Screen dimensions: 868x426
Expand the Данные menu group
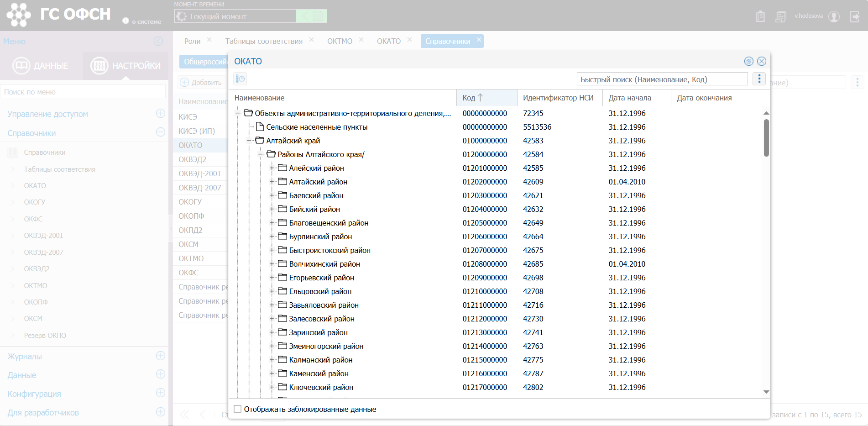(x=161, y=374)
